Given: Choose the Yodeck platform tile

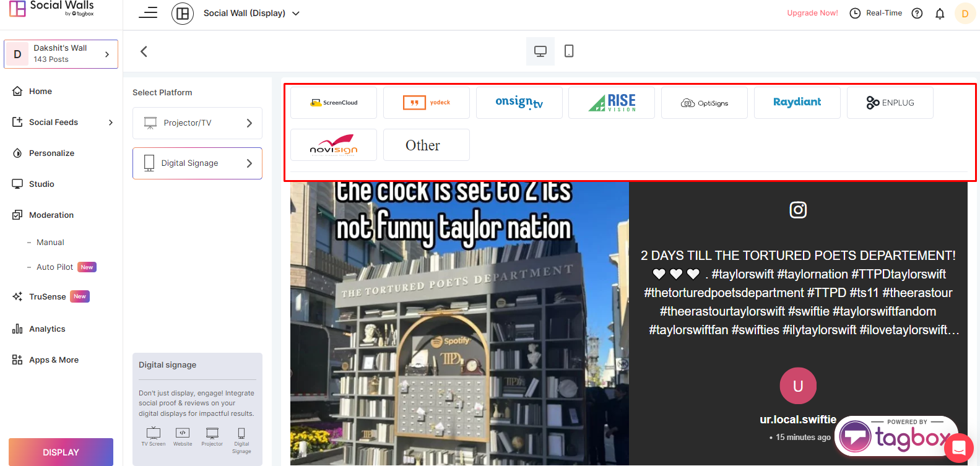Looking at the screenshot, I should coord(427,103).
